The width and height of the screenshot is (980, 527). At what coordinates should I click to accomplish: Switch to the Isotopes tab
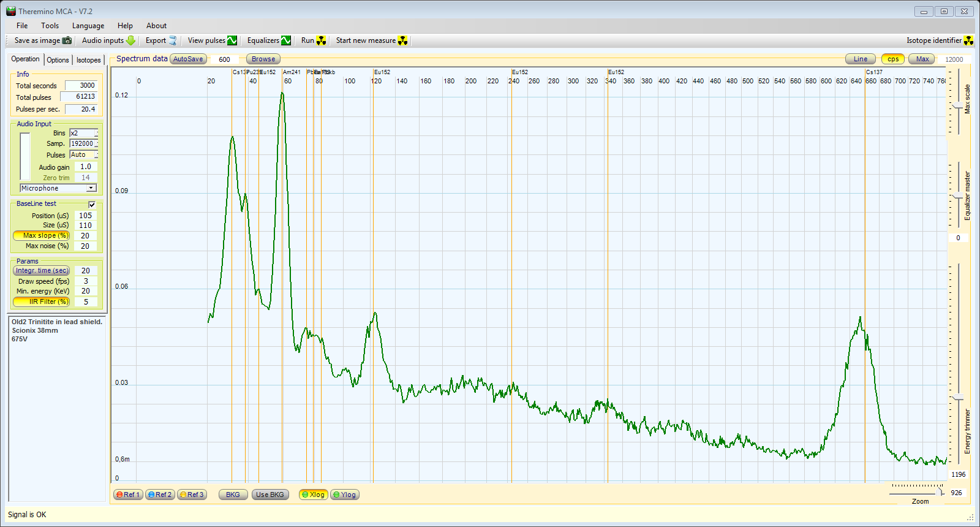click(x=88, y=60)
